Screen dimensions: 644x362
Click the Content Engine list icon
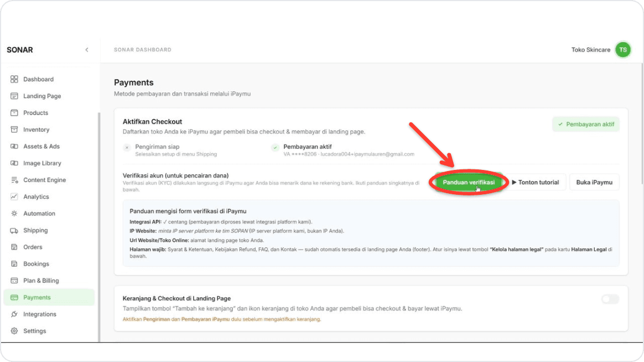click(14, 180)
